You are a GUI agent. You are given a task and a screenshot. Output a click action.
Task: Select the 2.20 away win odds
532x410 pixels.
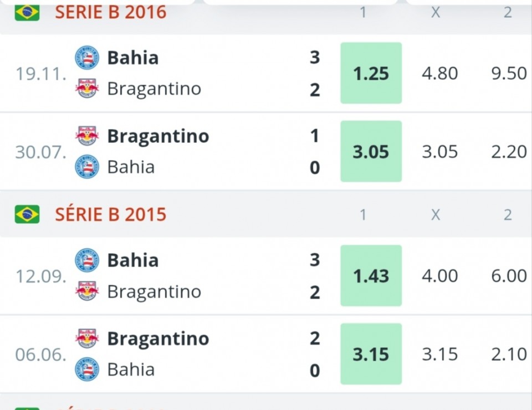pos(509,151)
